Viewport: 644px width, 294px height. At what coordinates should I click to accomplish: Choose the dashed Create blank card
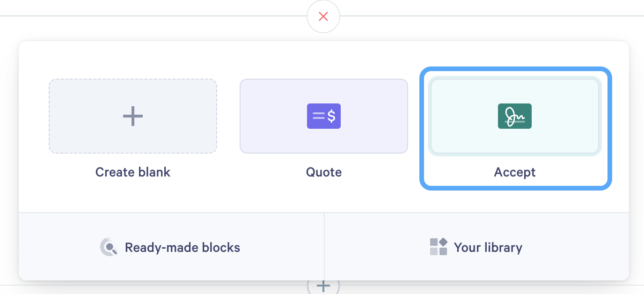[133, 116]
